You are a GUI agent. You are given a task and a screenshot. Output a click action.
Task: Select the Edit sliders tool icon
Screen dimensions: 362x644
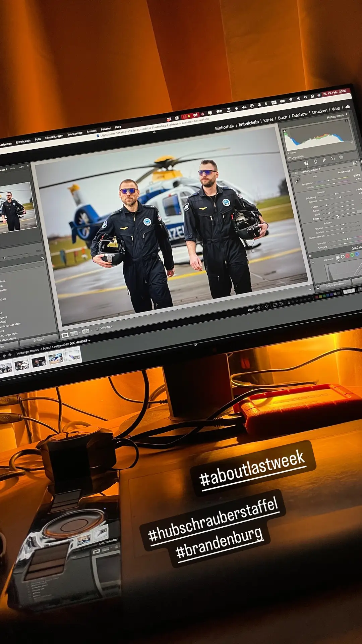click(x=306, y=163)
